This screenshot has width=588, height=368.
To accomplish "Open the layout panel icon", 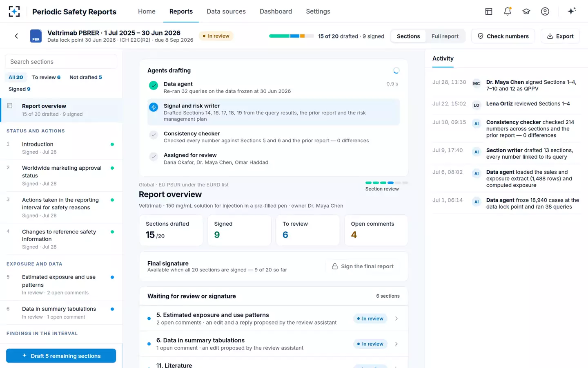I will (489, 11).
